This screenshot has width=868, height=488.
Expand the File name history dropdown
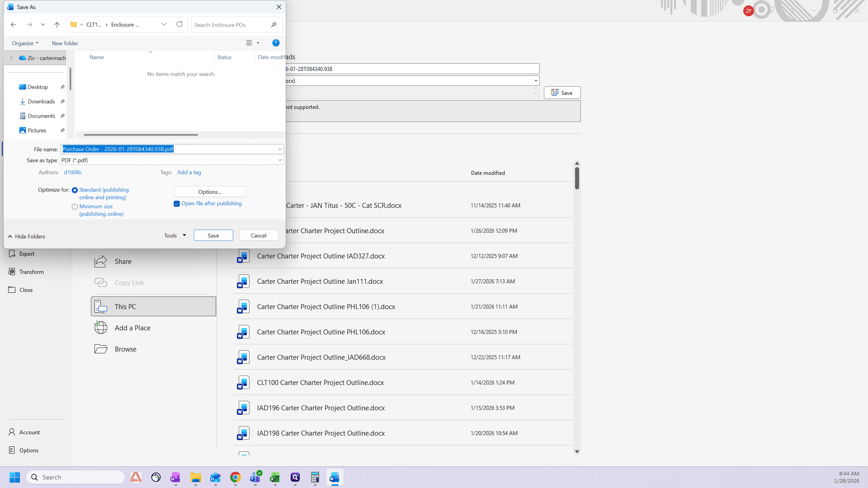(x=280, y=149)
